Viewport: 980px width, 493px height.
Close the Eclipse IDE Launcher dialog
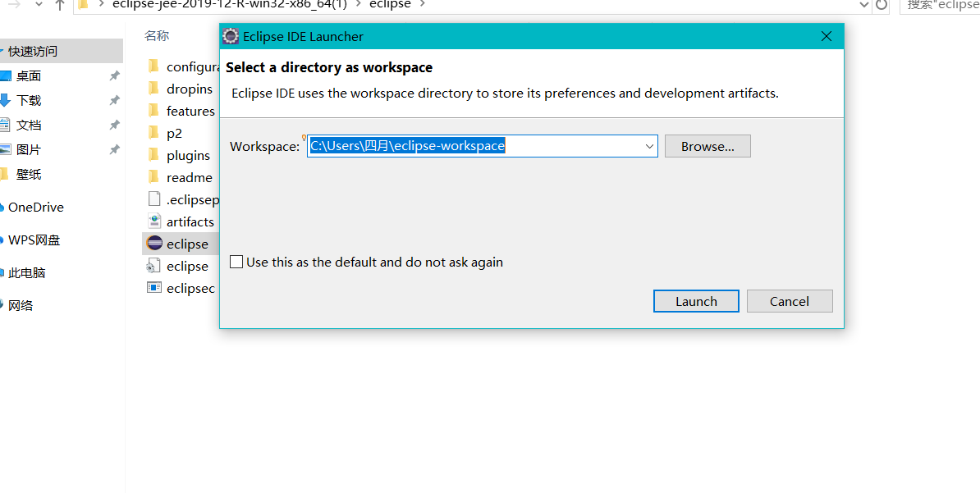coord(827,36)
